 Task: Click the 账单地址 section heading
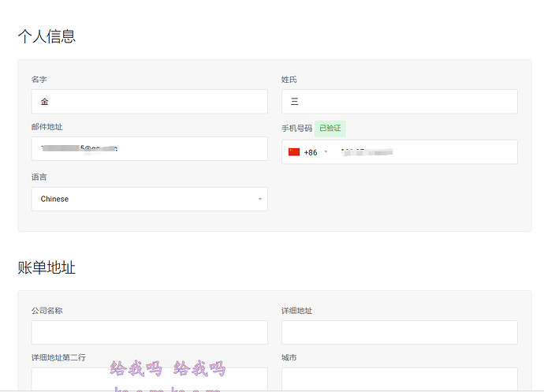47,267
